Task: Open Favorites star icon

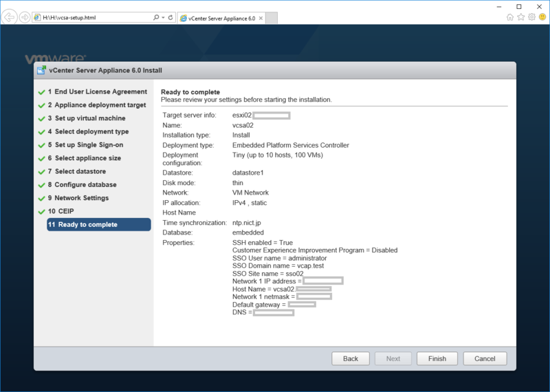Action: coord(521,17)
